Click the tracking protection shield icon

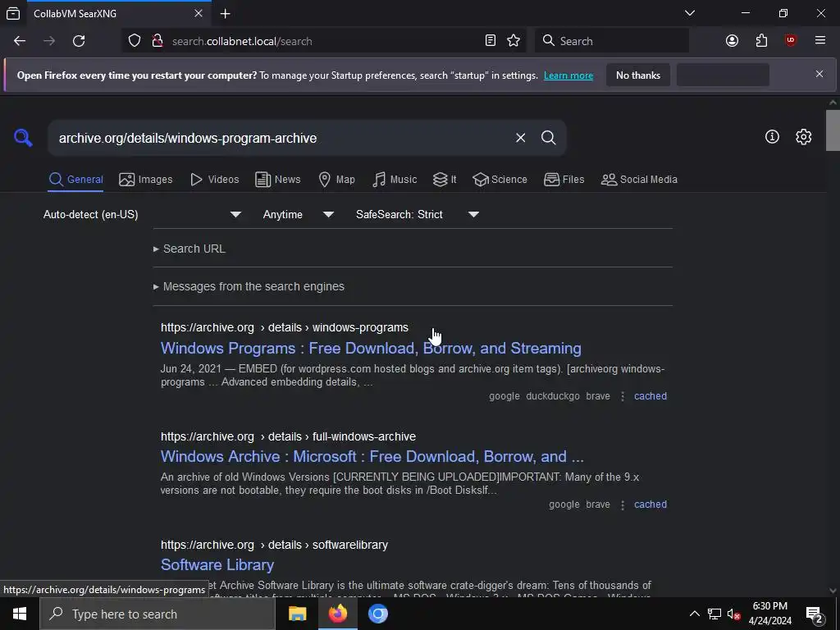click(x=135, y=41)
